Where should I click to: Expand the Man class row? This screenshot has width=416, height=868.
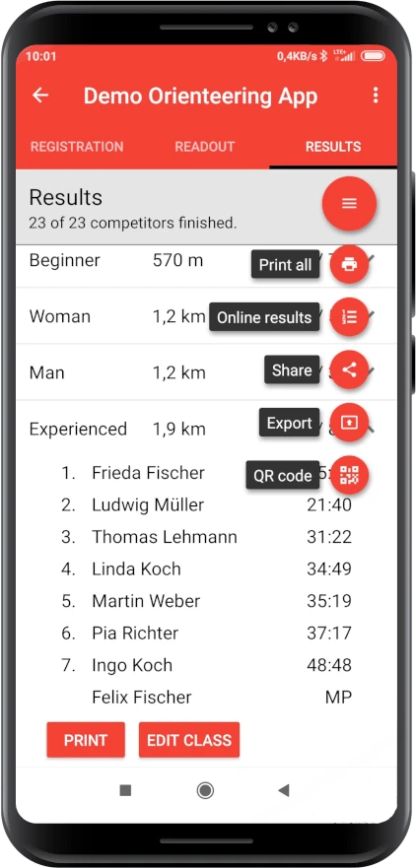tap(206, 372)
